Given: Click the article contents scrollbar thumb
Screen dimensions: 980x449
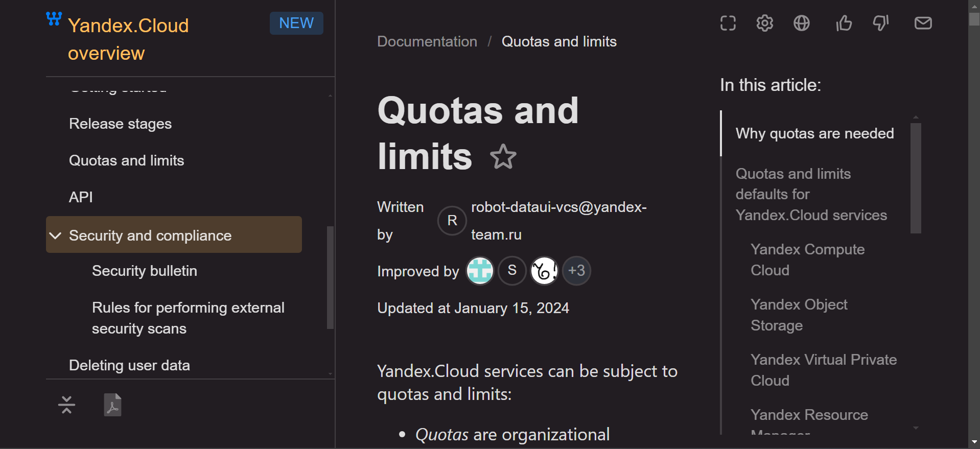Looking at the screenshot, I should tap(916, 178).
